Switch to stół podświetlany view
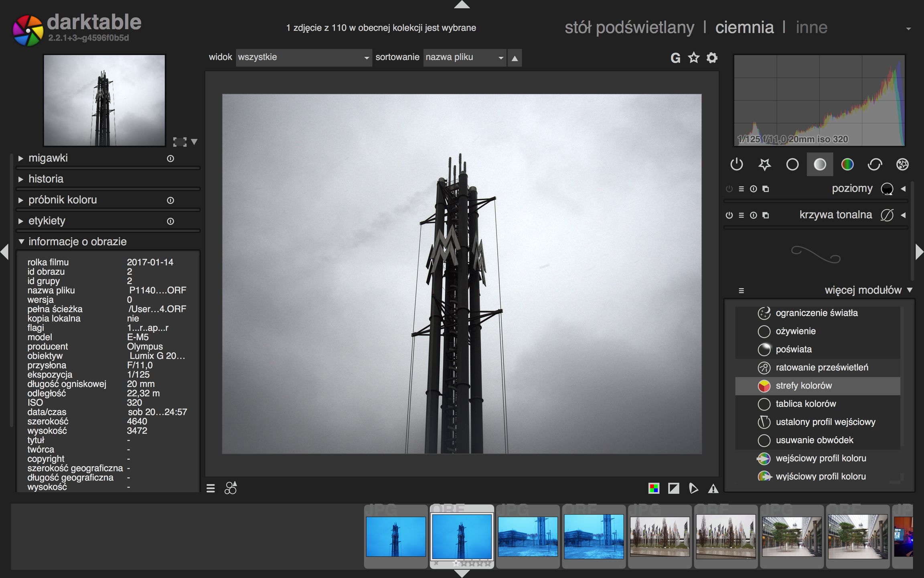Screen dimensions: 924x578 click(x=629, y=28)
